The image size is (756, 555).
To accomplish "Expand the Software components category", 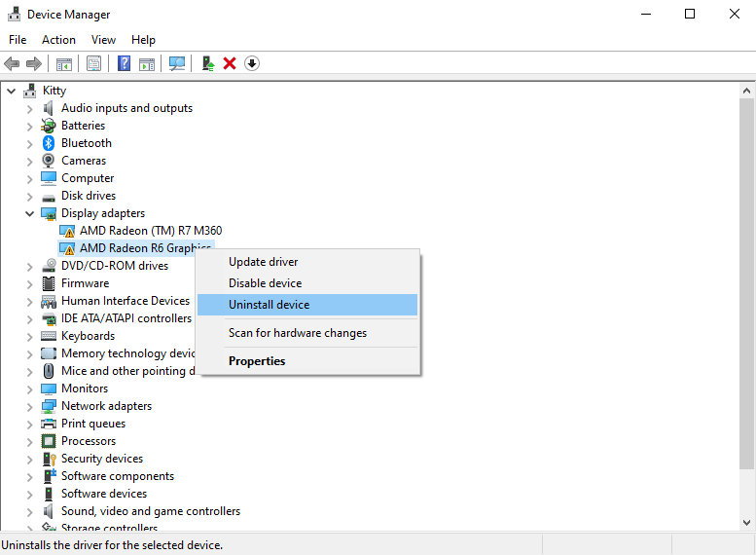I will tap(30, 477).
